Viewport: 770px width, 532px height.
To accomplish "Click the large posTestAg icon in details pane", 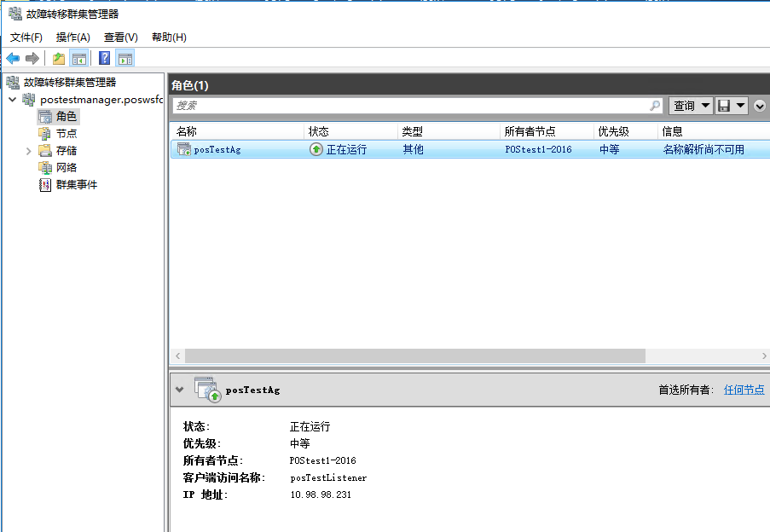I will coord(208,390).
